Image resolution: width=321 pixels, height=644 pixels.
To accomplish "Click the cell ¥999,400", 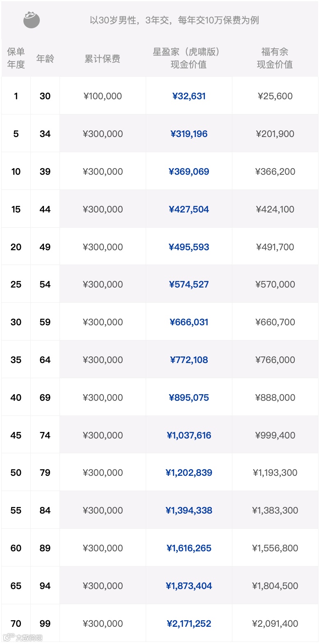I will (x=275, y=435).
